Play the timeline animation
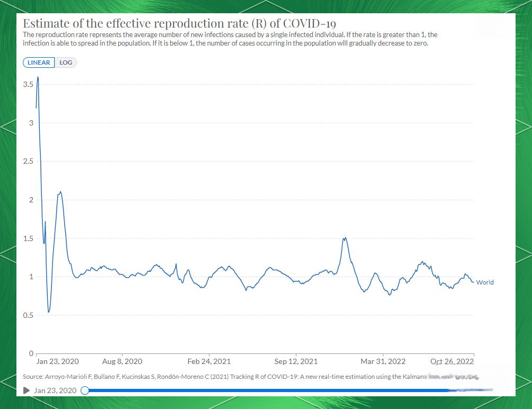Screen dimensions: 532x409 point(27,390)
